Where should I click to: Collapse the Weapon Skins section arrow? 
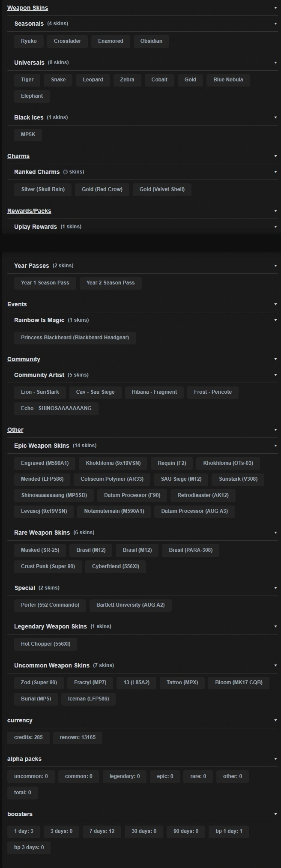(x=275, y=8)
